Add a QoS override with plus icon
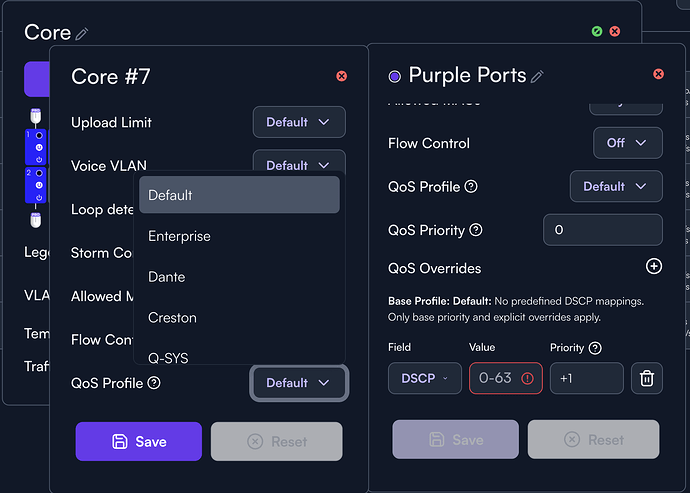The width and height of the screenshot is (690, 493). tap(653, 267)
